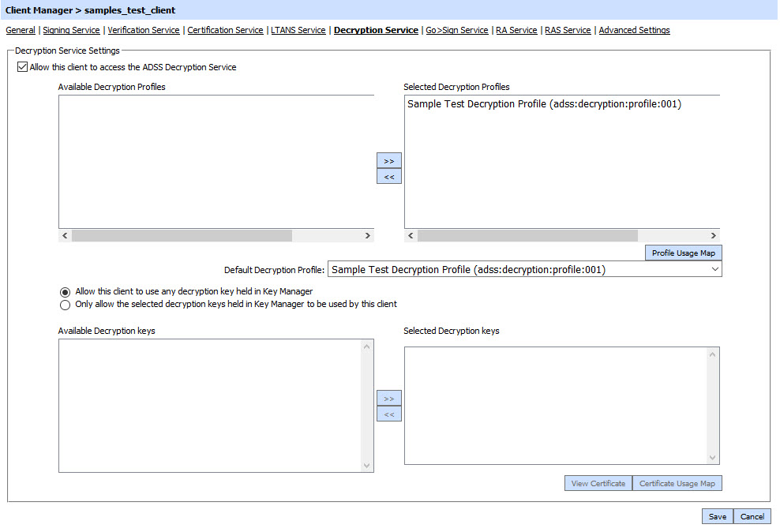
Task: Click the Save button
Action: [x=717, y=517]
